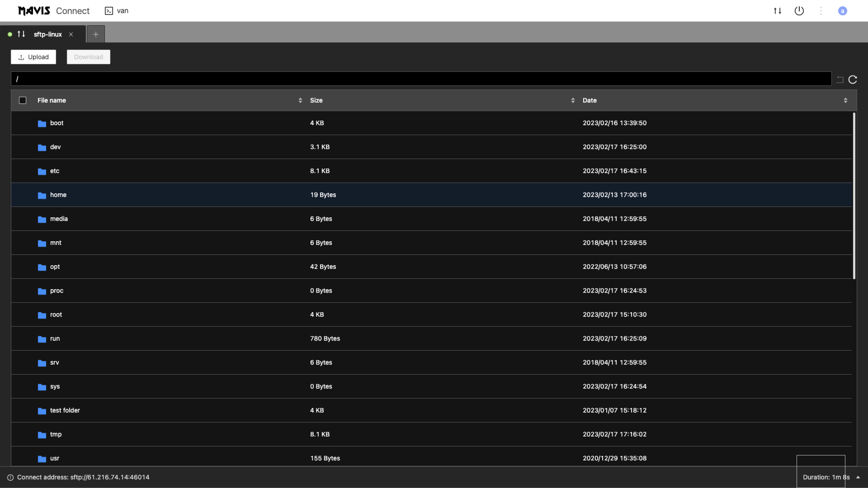This screenshot has width=868, height=488.
Task: Open the vertical three-dots menu
Action: point(821,11)
